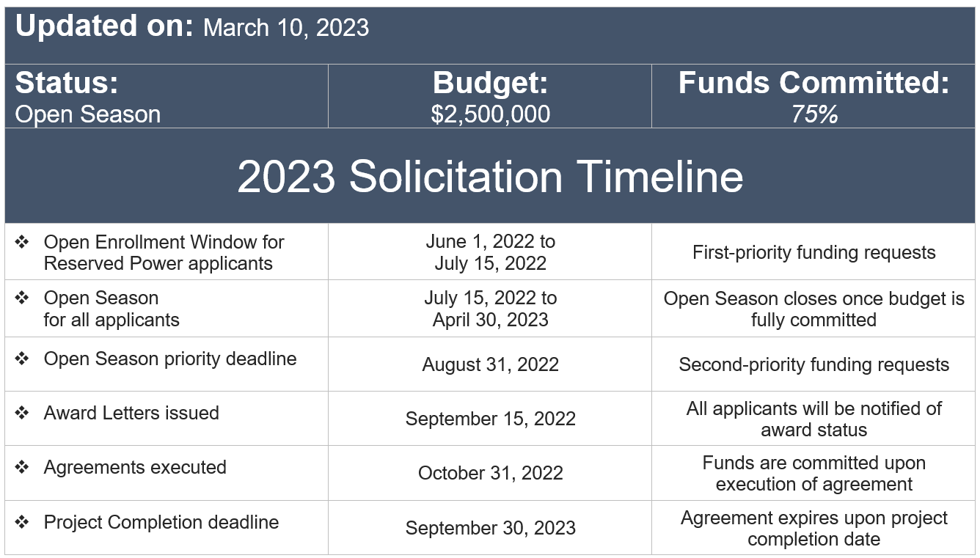The width and height of the screenshot is (980, 558).
Task: Click the 2023 Solicitation Timeline heading
Action: coord(490,177)
